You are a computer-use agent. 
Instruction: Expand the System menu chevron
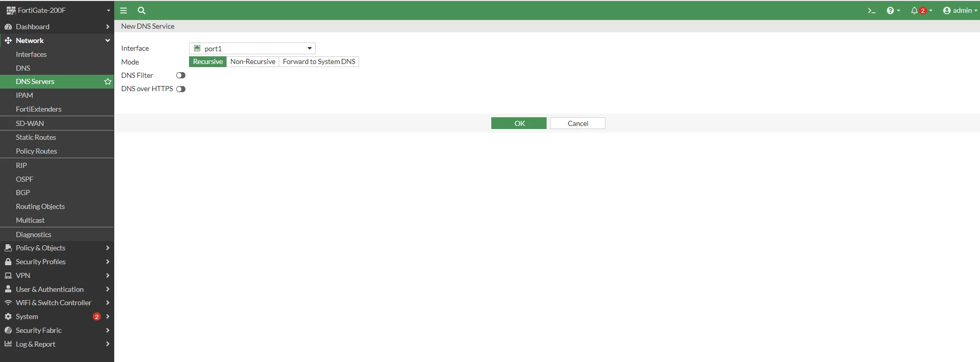pyautogui.click(x=108, y=316)
